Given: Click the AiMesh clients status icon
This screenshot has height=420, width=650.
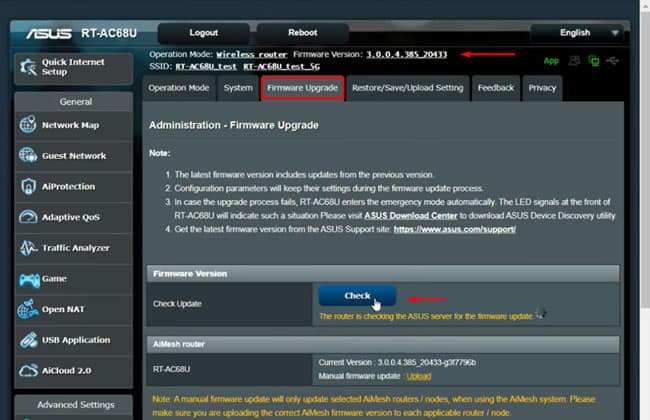Looking at the screenshot, I should [574, 61].
